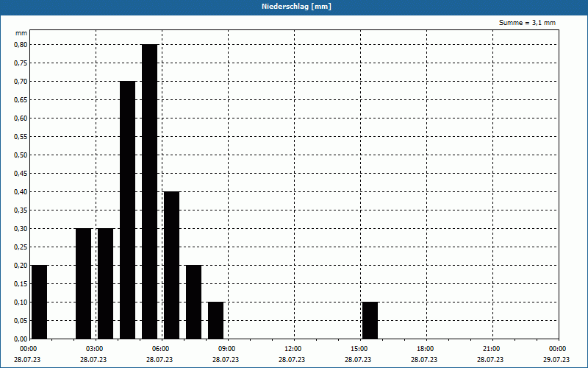The image size is (588, 368).
Task: Click the Niederschlag [mm] chart title
Action: click(x=296, y=7)
